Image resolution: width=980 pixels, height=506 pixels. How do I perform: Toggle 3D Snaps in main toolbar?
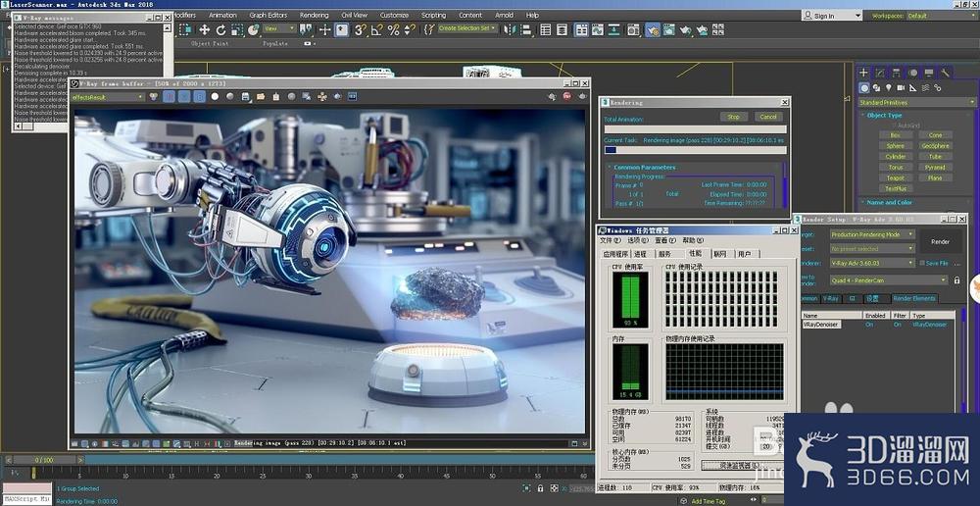[x=360, y=29]
